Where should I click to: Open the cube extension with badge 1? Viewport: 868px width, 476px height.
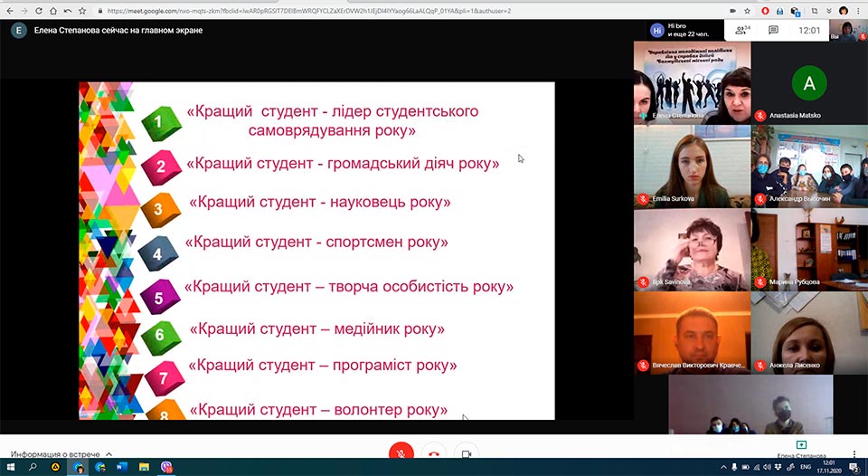coord(796,11)
